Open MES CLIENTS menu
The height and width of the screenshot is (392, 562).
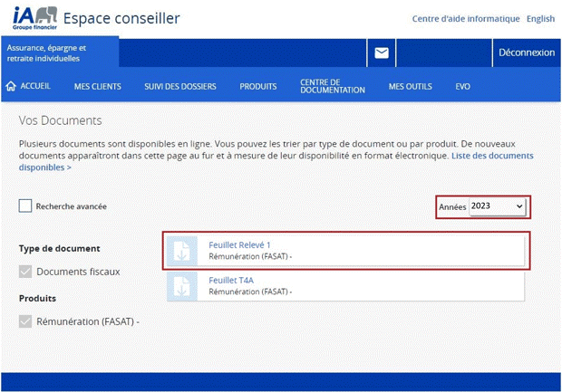point(98,87)
